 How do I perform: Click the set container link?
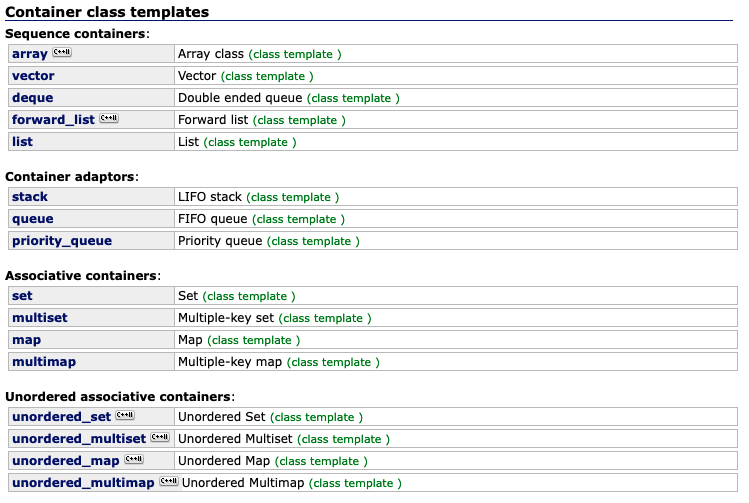coord(22,296)
